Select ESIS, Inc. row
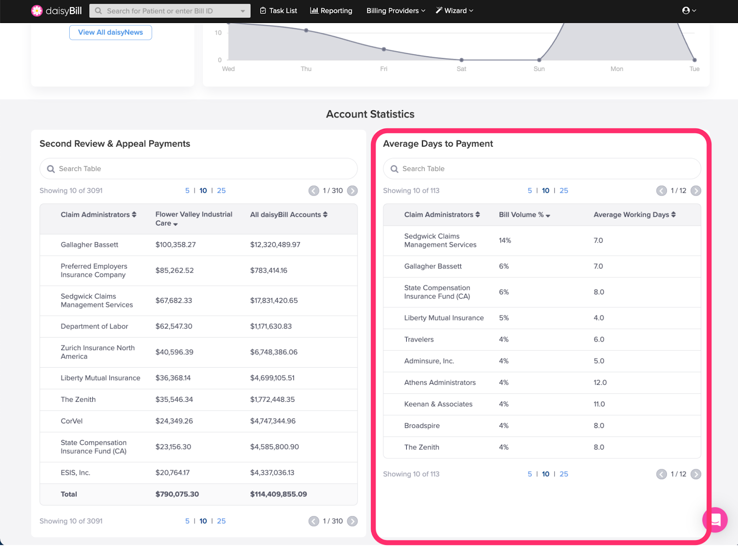738x560 pixels. [198, 473]
